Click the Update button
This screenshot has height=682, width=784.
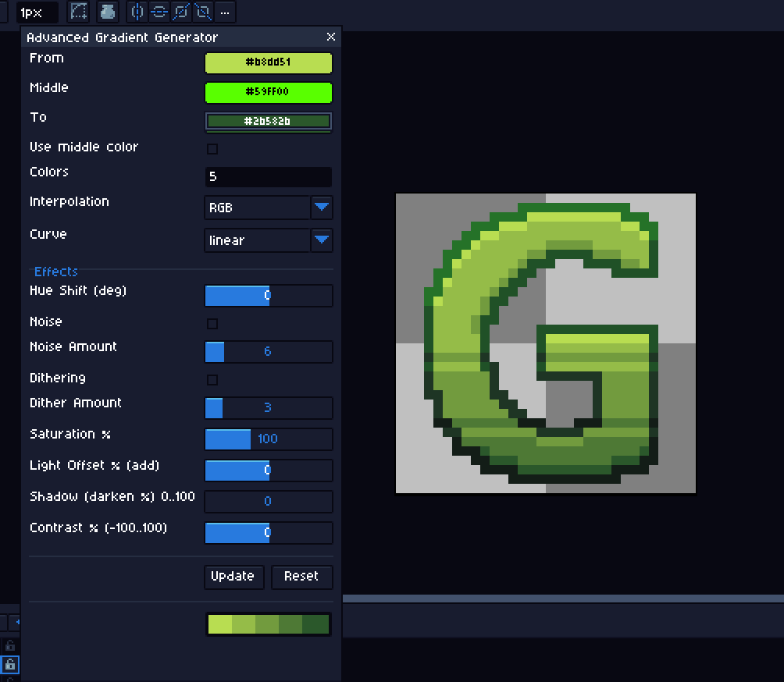click(x=233, y=577)
